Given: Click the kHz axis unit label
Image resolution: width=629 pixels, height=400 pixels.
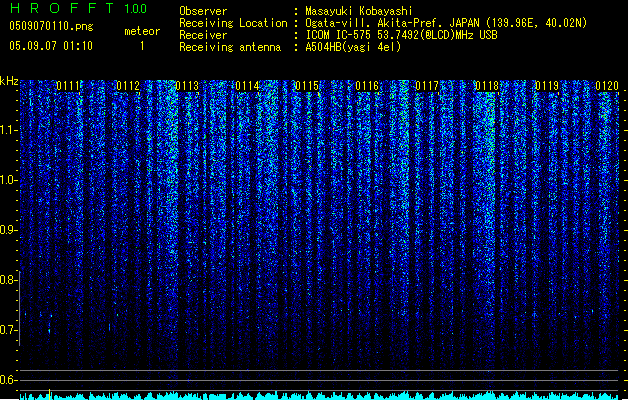Looking at the screenshot, I should click(x=9, y=81).
